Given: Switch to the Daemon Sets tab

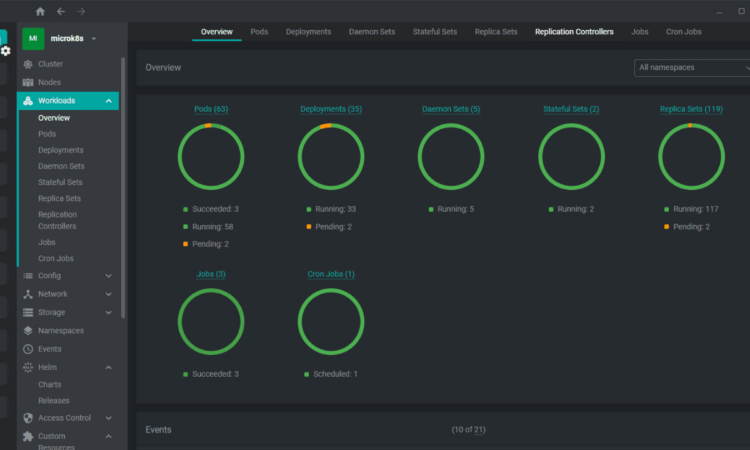Looking at the screenshot, I should 371,32.
